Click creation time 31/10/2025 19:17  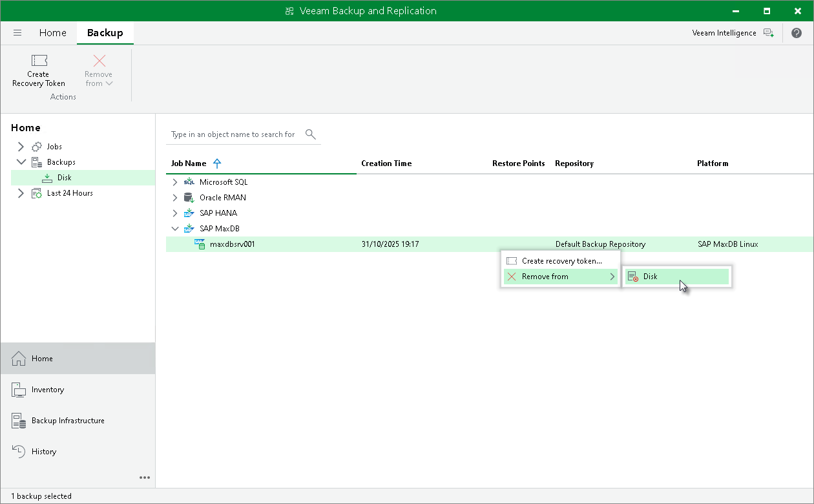pos(390,244)
